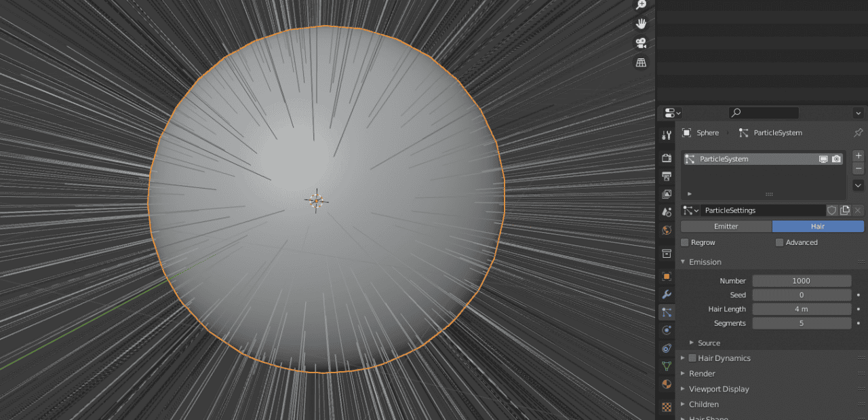The height and width of the screenshot is (420, 868).
Task: Enable the Regrow checkbox
Action: coord(685,242)
